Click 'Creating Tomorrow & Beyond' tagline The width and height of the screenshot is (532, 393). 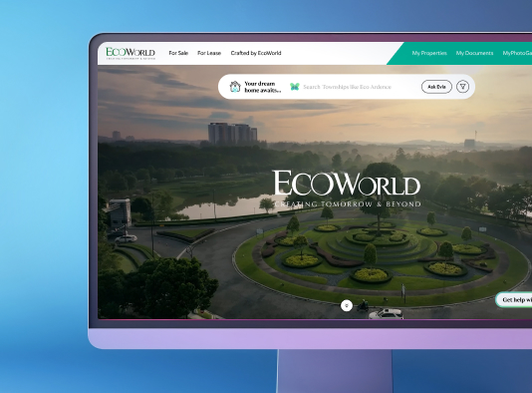[348, 204]
